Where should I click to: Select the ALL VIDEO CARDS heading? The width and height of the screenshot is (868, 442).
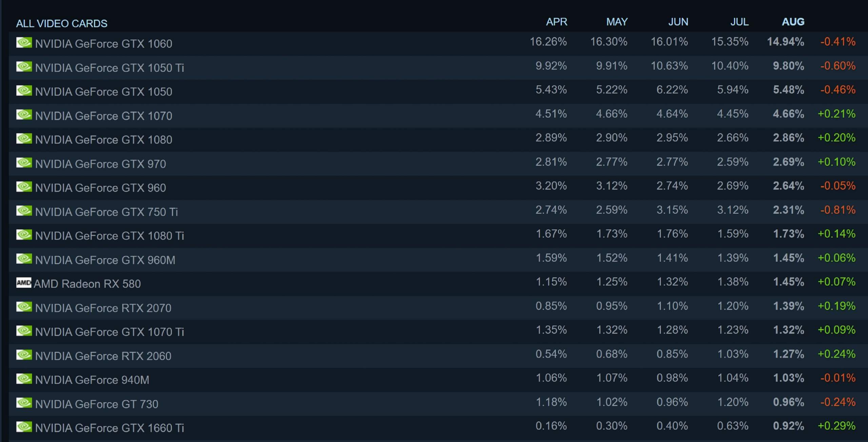62,23
